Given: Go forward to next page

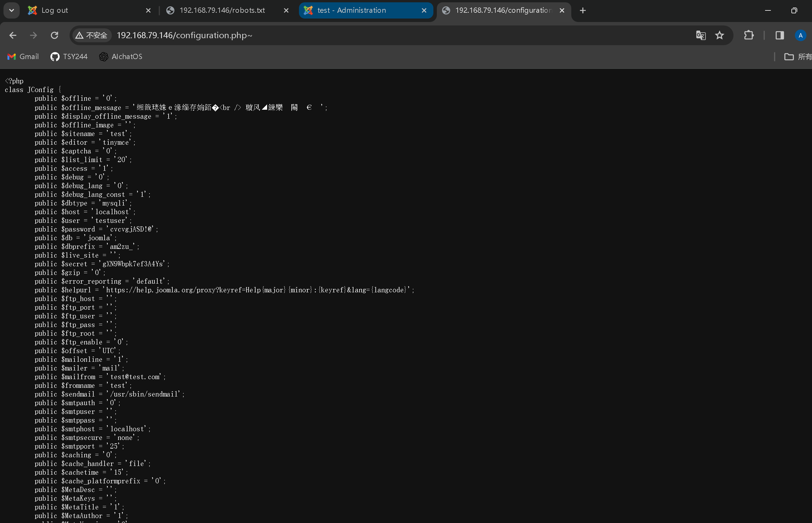Looking at the screenshot, I should coord(33,35).
